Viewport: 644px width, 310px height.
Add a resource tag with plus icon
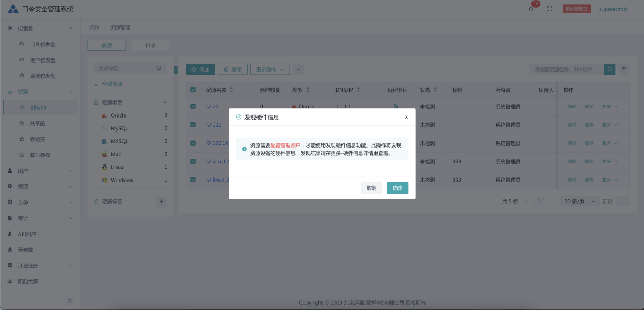[x=161, y=202]
